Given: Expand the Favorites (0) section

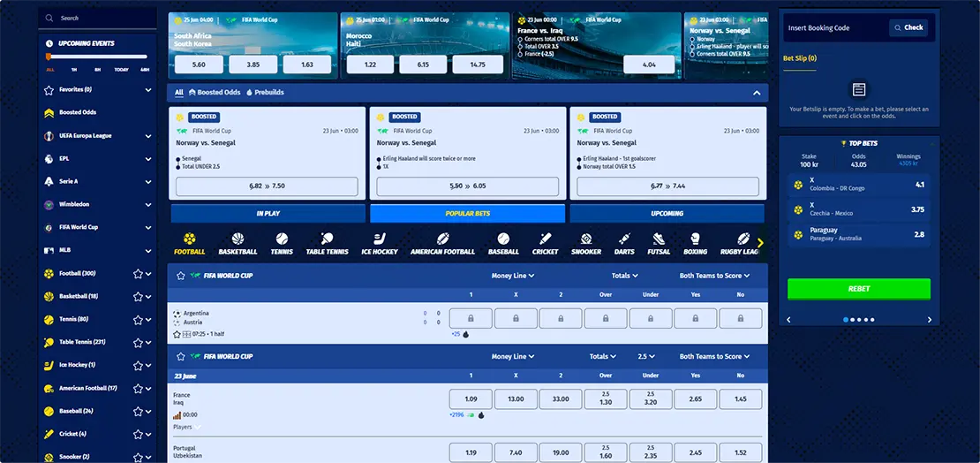Looking at the screenshot, I should click(148, 90).
